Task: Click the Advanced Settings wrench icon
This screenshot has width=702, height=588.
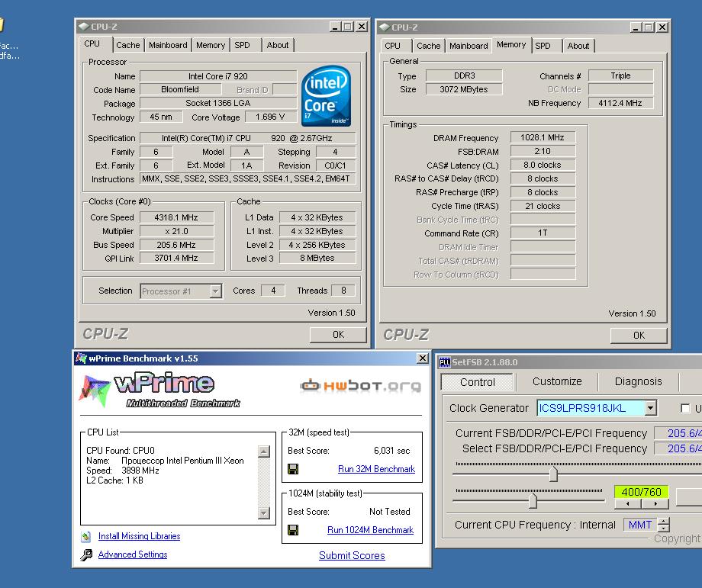Action: pyautogui.click(x=86, y=555)
